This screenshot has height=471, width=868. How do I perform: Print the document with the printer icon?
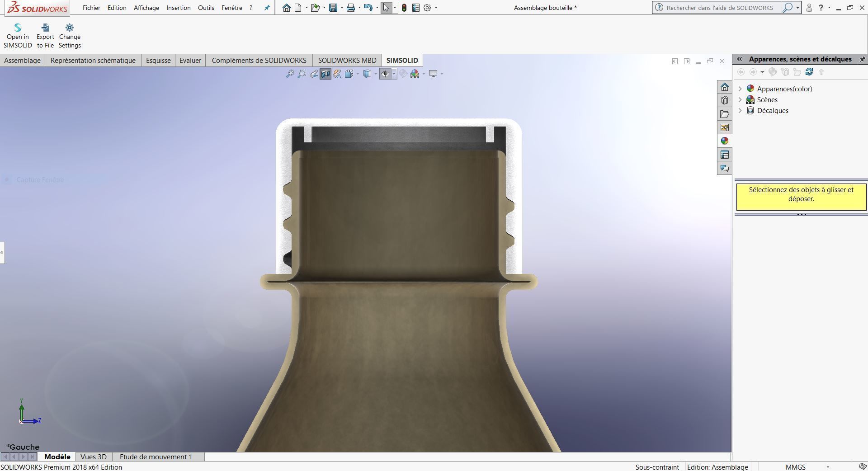pyautogui.click(x=350, y=8)
